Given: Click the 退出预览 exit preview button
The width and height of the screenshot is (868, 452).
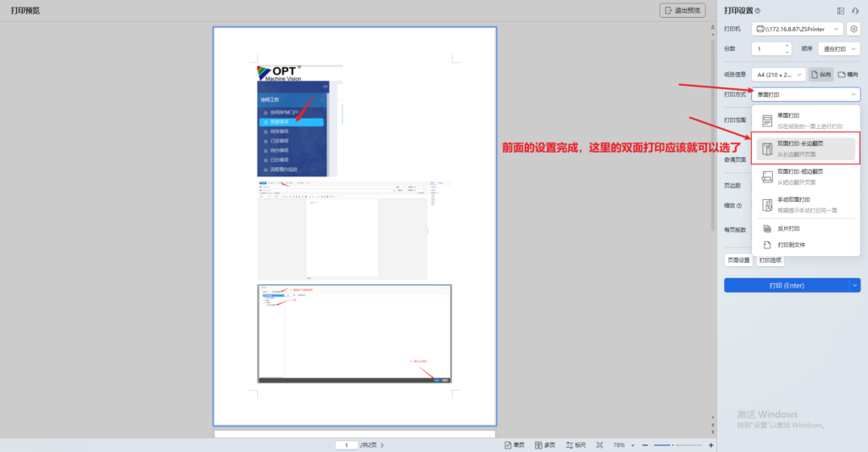Looking at the screenshot, I should click(x=682, y=10).
